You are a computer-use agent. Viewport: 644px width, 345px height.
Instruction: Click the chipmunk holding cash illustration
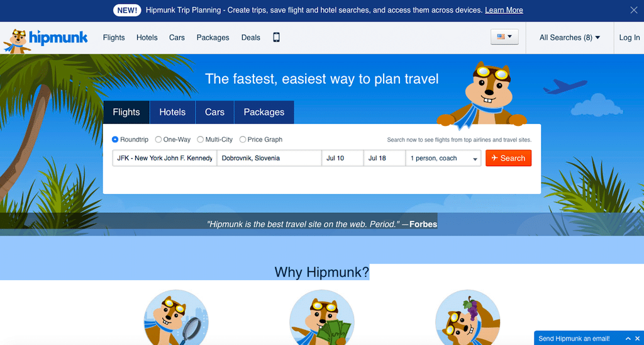[321, 317]
